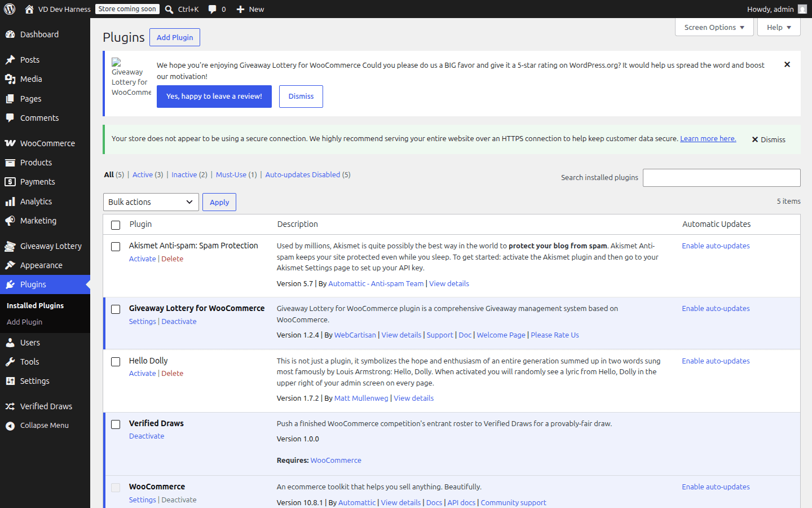Click the admin avatar icon

(x=802, y=9)
